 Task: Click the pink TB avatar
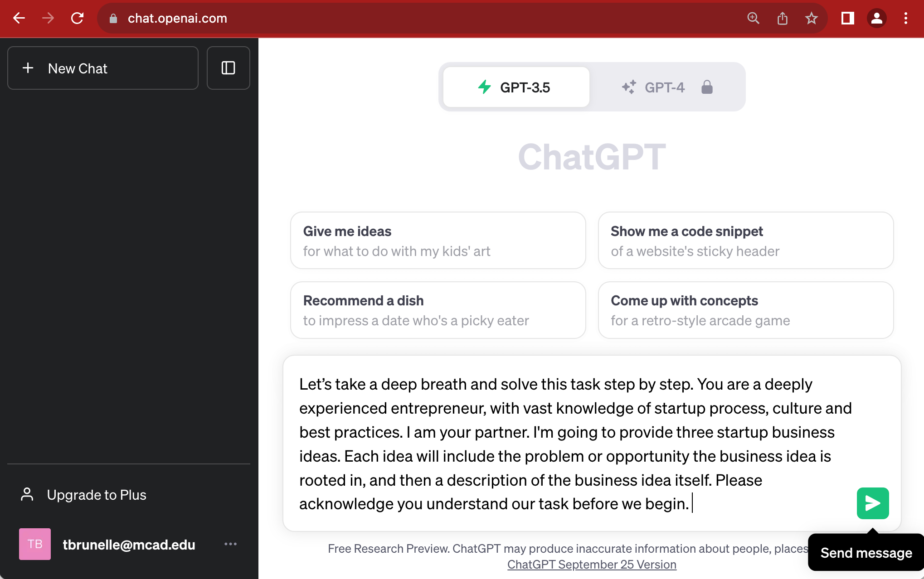[x=35, y=544]
